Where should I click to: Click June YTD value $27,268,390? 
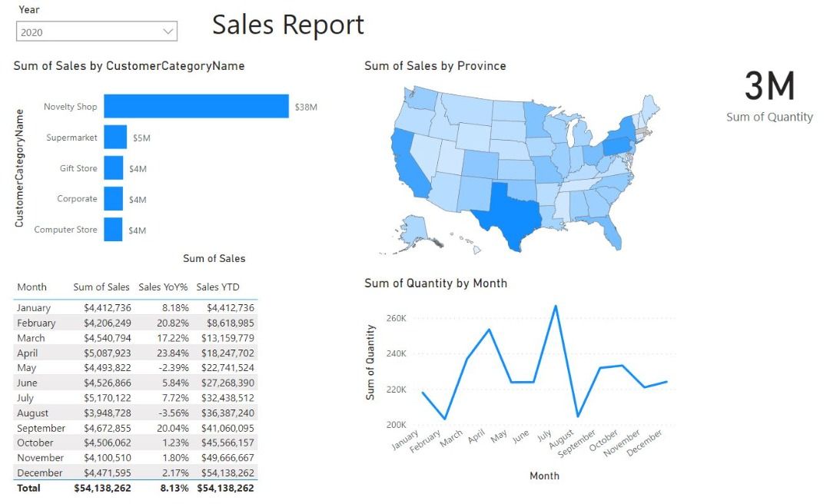pyautogui.click(x=227, y=383)
